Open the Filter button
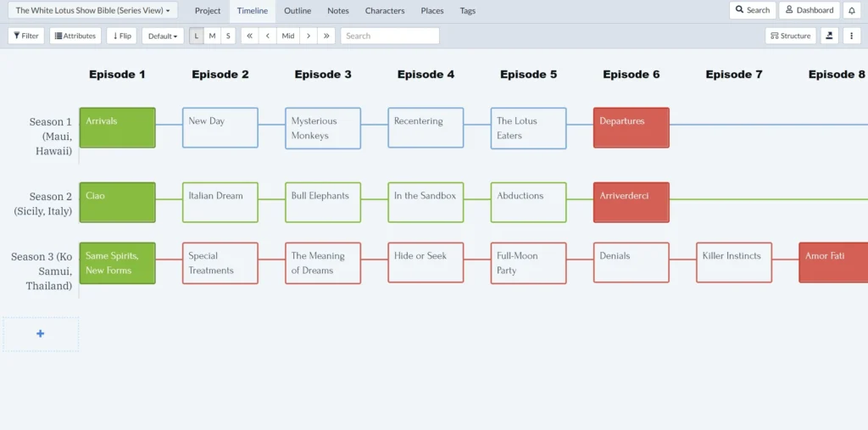This screenshot has width=868, height=430. pos(26,36)
